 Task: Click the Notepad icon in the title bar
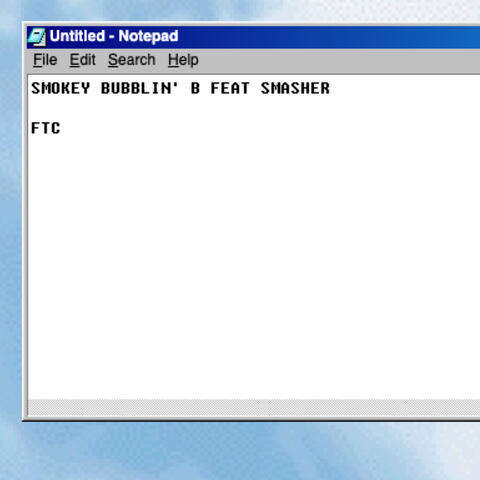pos(37,37)
